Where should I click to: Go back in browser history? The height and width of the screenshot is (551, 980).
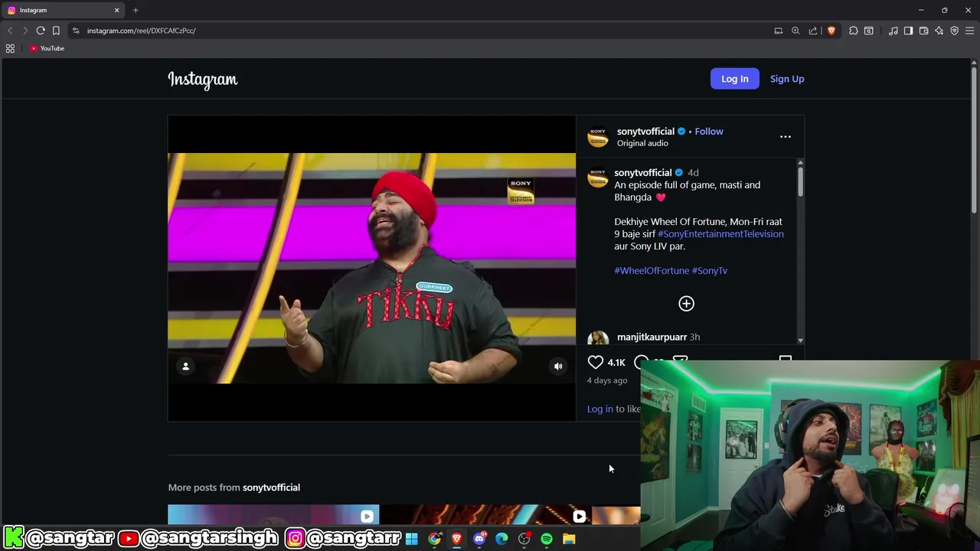[10, 31]
